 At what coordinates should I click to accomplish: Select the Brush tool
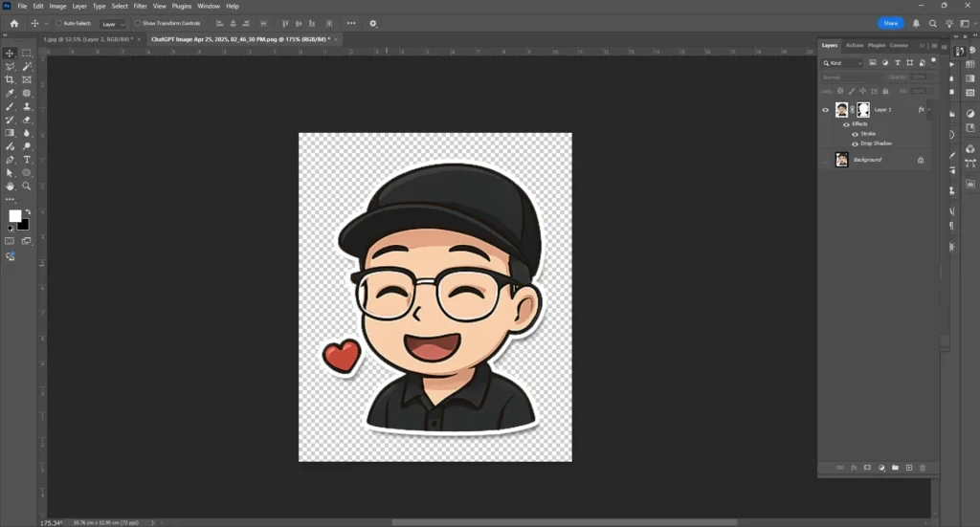click(x=10, y=107)
